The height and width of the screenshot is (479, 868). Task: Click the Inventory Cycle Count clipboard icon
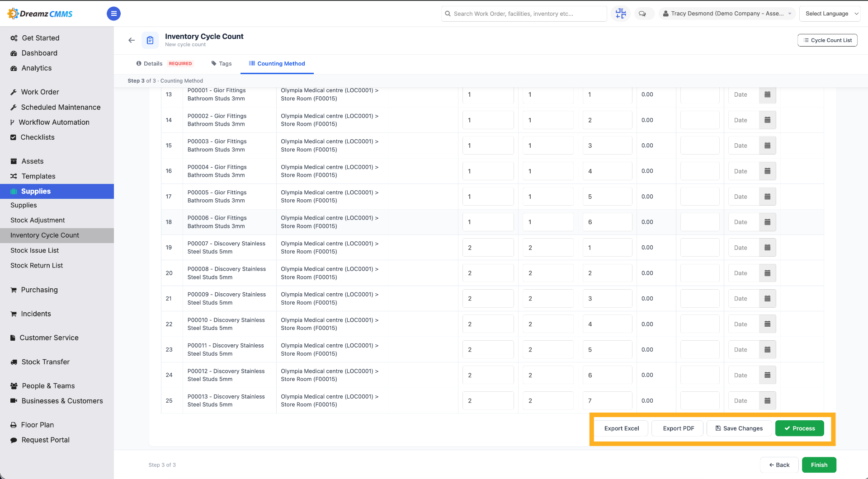tap(150, 40)
